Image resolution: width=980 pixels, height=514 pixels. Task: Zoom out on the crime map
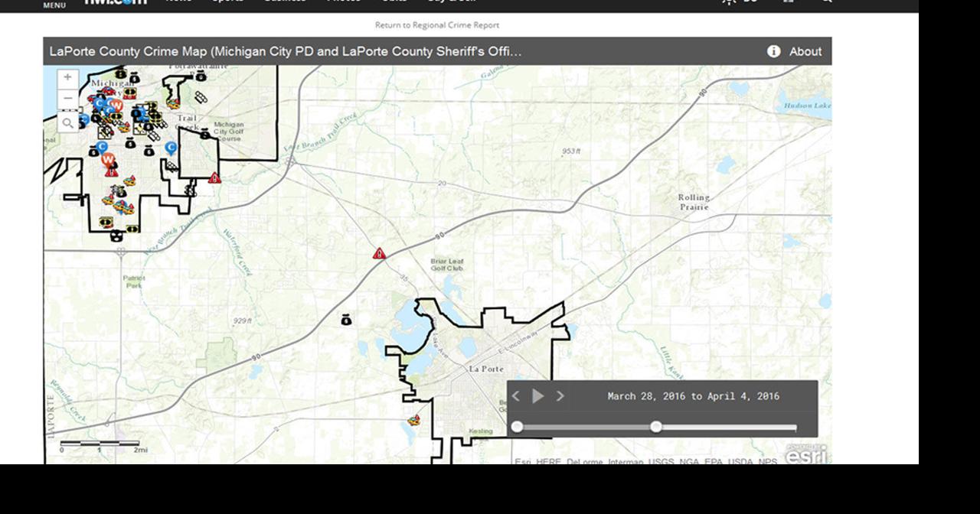click(x=67, y=98)
